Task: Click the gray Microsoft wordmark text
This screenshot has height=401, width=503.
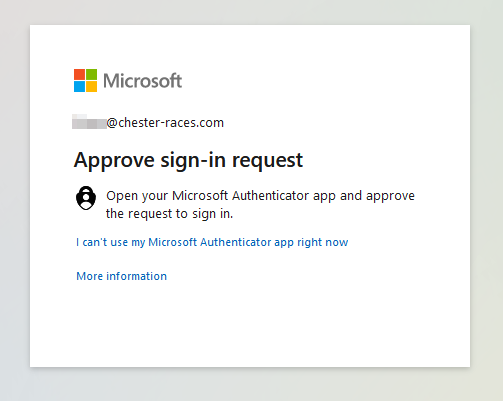Action: coord(143,81)
